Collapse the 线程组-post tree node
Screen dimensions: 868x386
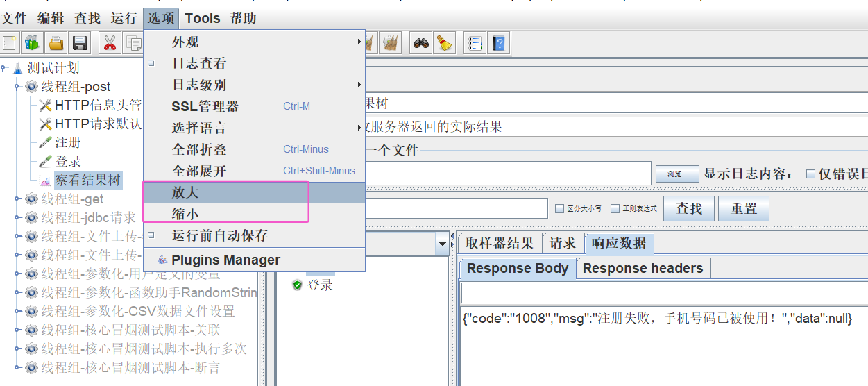click(x=17, y=87)
